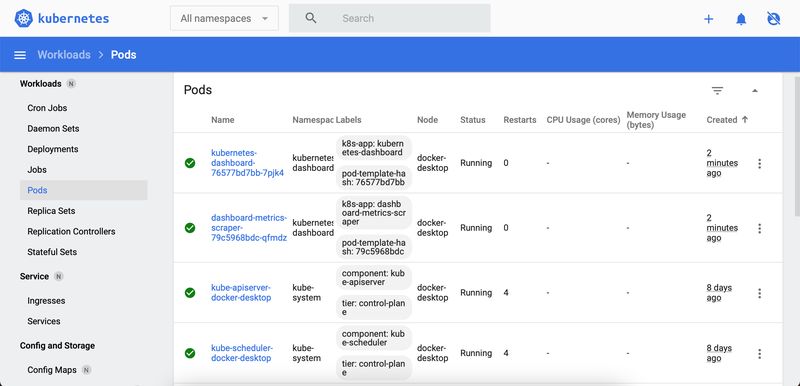
Task: Click the Kubernetes logo icon
Action: pyautogui.click(x=23, y=18)
